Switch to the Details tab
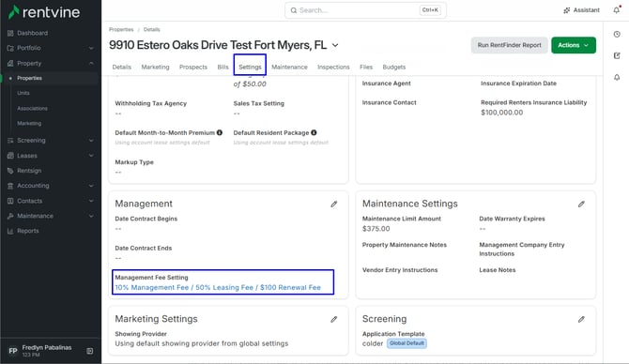The image size is (629, 364). pyautogui.click(x=121, y=67)
